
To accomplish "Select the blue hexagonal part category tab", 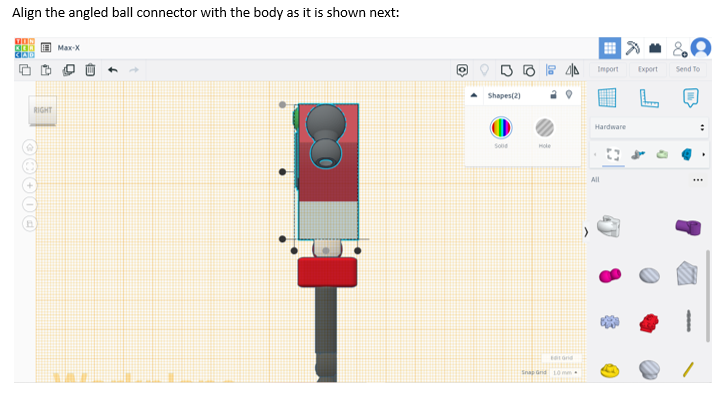I will pyautogui.click(x=687, y=154).
